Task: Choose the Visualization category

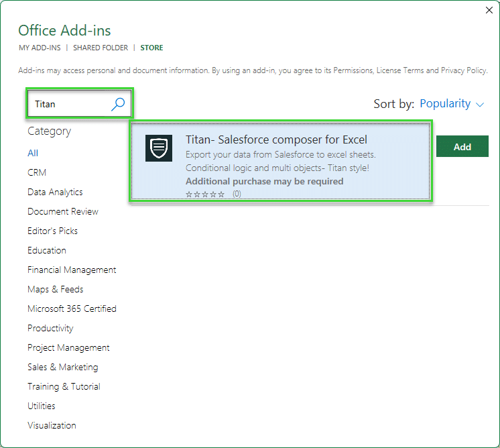Action: pyautogui.click(x=52, y=425)
